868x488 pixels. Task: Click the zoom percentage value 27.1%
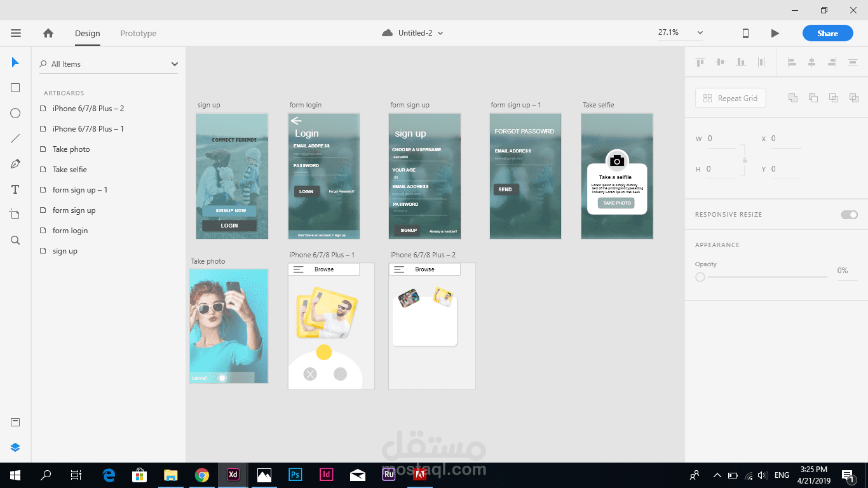[x=668, y=32]
